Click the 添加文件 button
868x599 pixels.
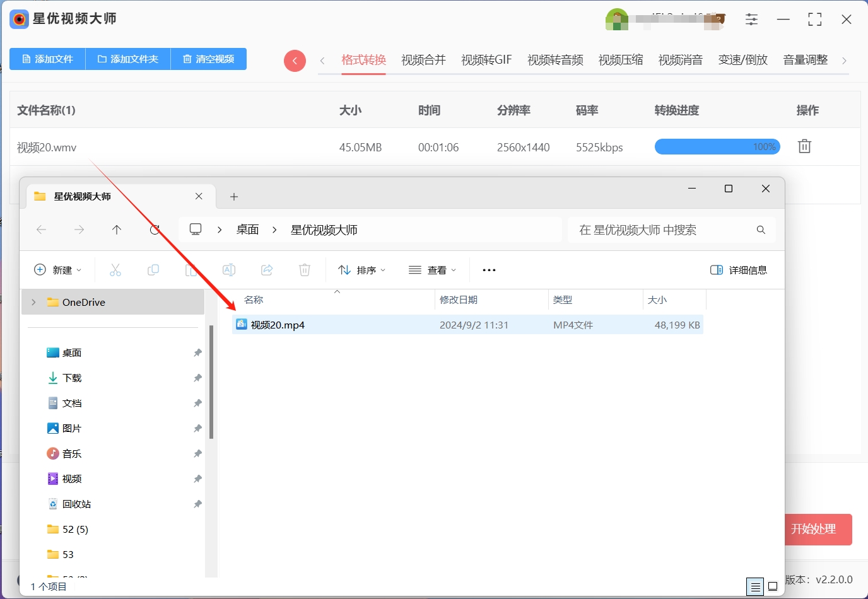[x=47, y=59]
